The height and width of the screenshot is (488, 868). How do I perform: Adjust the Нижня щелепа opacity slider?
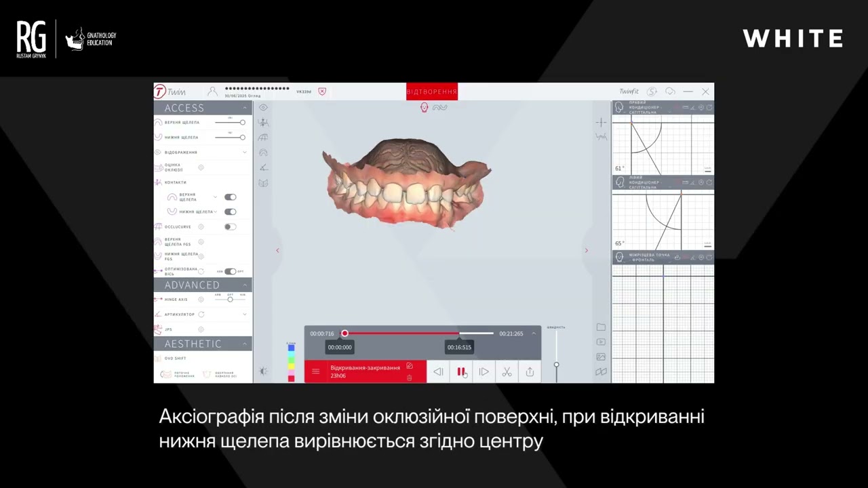230,138
